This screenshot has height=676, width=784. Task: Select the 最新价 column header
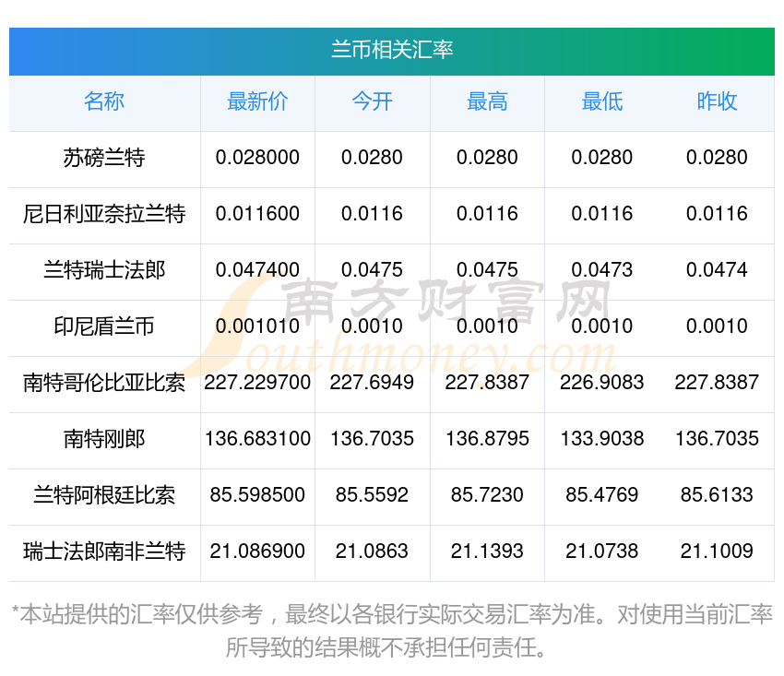pos(257,102)
